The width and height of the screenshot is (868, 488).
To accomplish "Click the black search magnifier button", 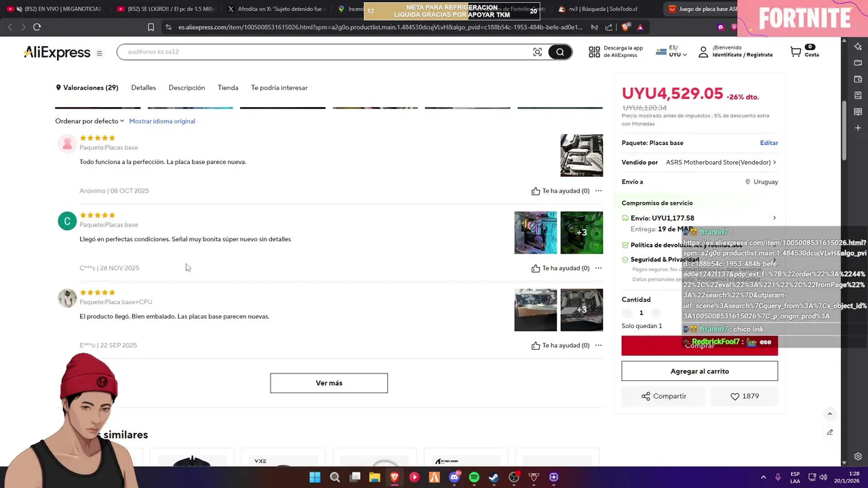I will [560, 52].
